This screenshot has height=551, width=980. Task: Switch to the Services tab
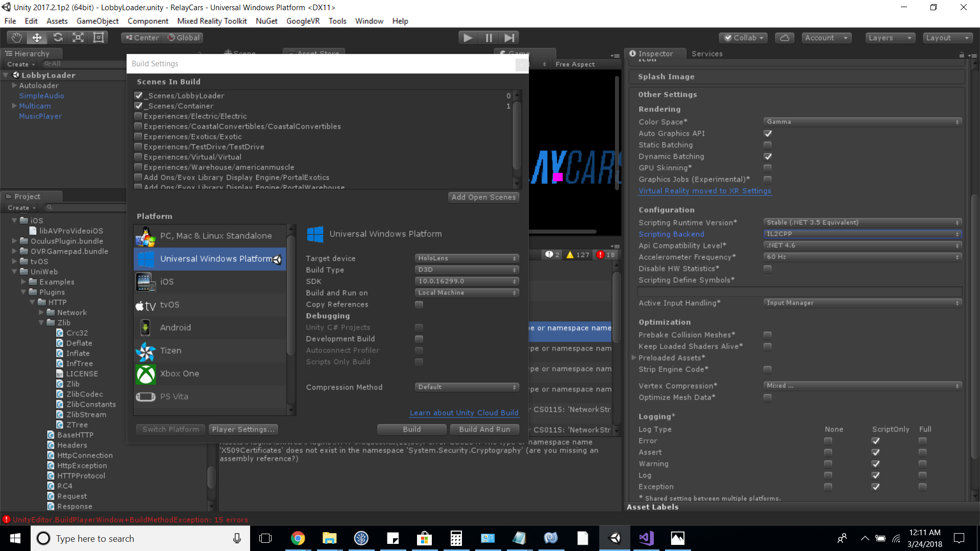[707, 54]
